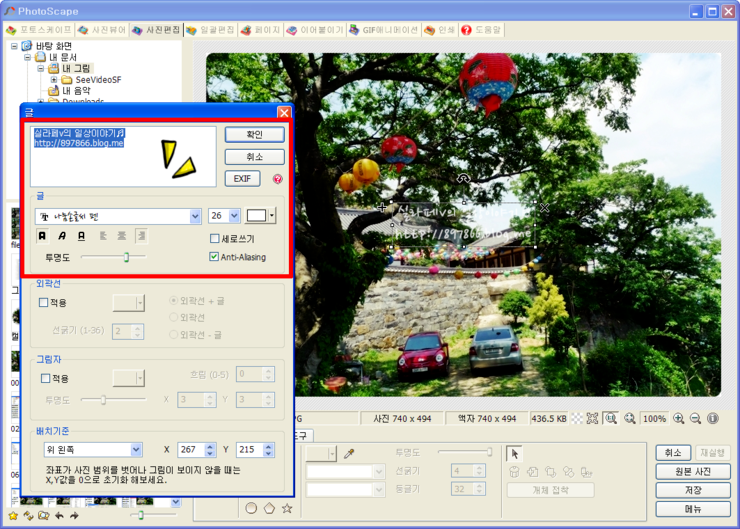Image resolution: width=740 pixels, height=529 pixels.
Task: Select the star shape tool
Action: click(287, 508)
